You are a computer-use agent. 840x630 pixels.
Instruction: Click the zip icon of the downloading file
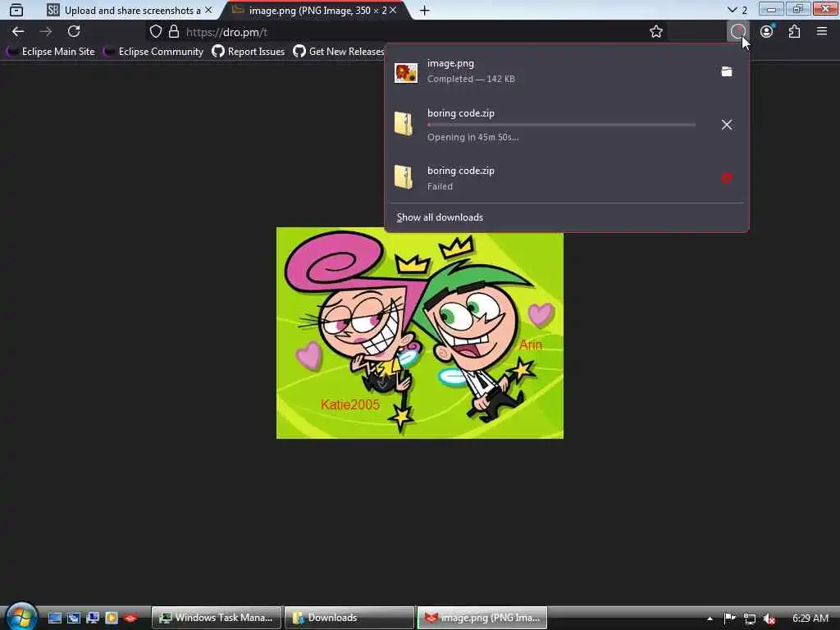click(x=404, y=124)
